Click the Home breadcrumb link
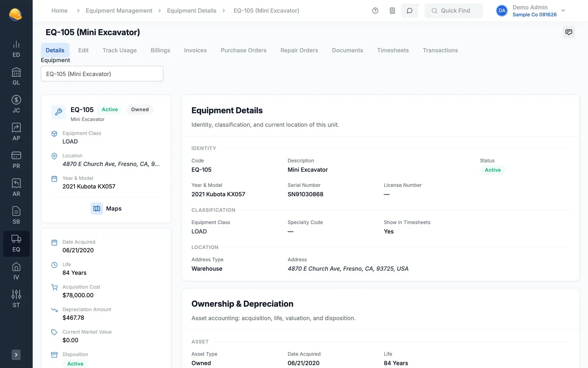Viewport: 588px width, 368px height. [x=60, y=11]
